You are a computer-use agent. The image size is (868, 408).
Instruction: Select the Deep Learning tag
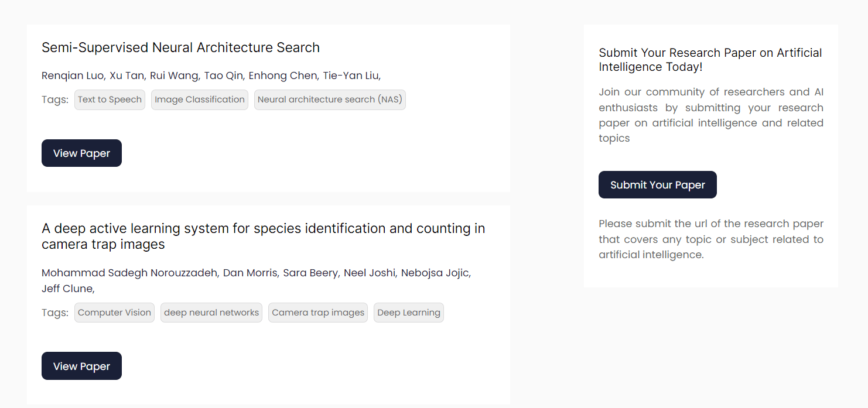(409, 313)
